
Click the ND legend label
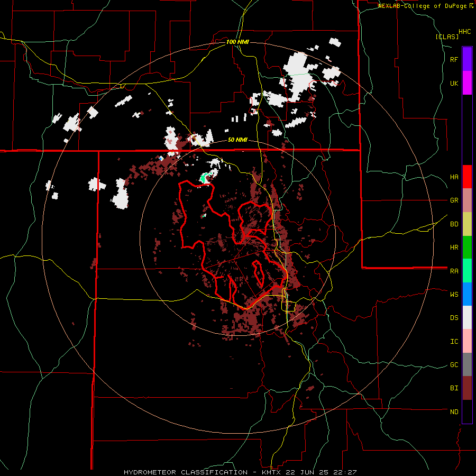(x=454, y=412)
